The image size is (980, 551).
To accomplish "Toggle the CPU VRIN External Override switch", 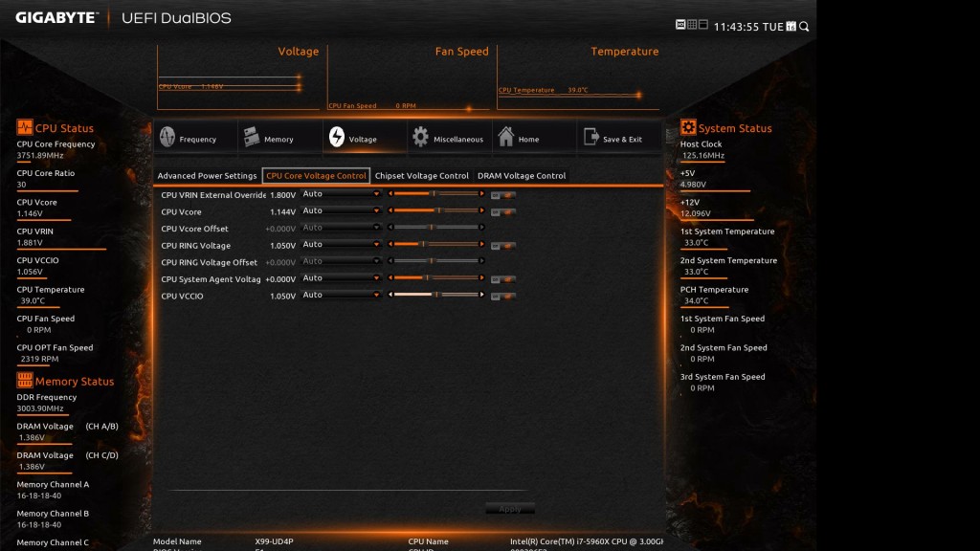I will pyautogui.click(x=502, y=195).
